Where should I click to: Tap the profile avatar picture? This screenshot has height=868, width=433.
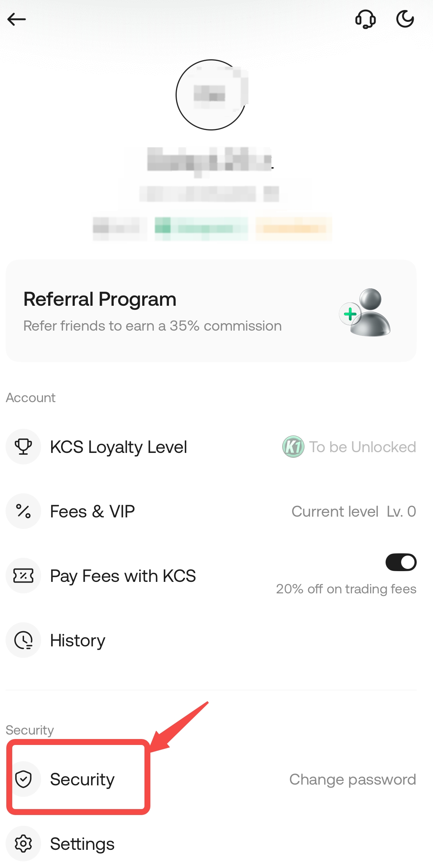tap(211, 95)
